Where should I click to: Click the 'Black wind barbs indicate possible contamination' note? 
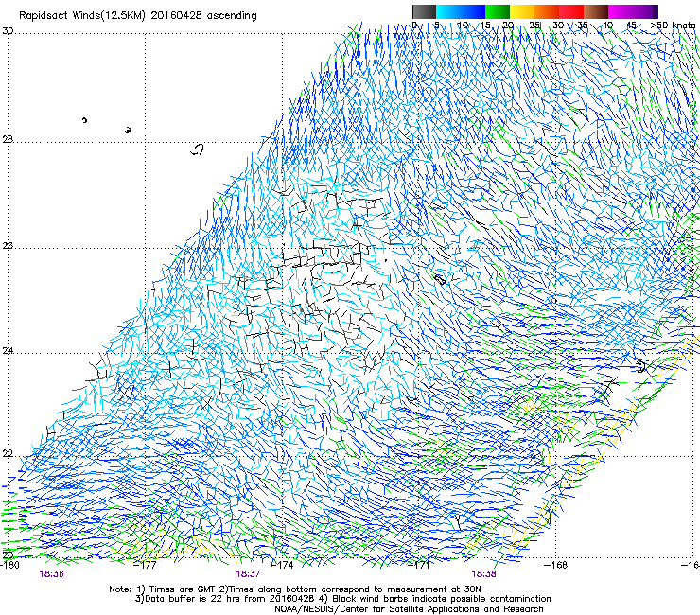pos(442,599)
